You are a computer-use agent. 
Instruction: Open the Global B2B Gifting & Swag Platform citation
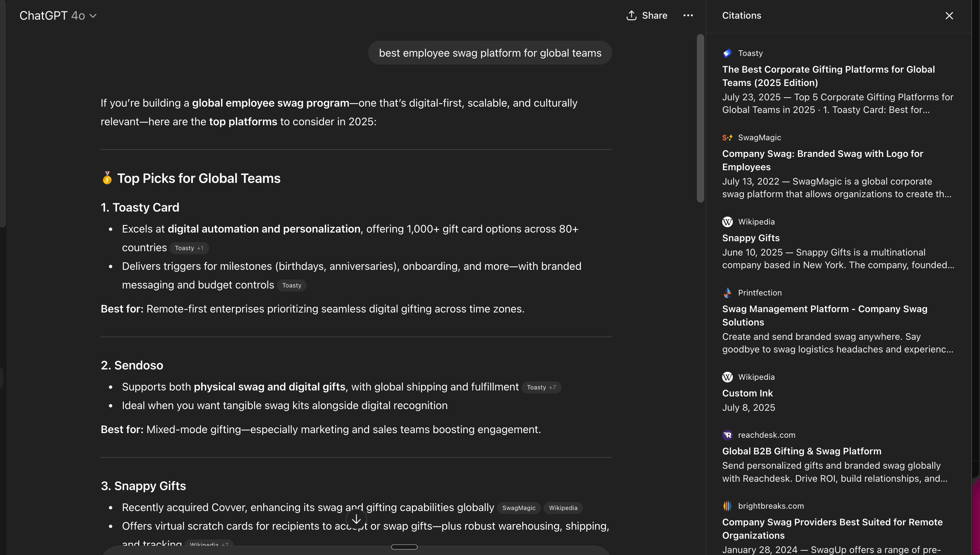tap(801, 451)
